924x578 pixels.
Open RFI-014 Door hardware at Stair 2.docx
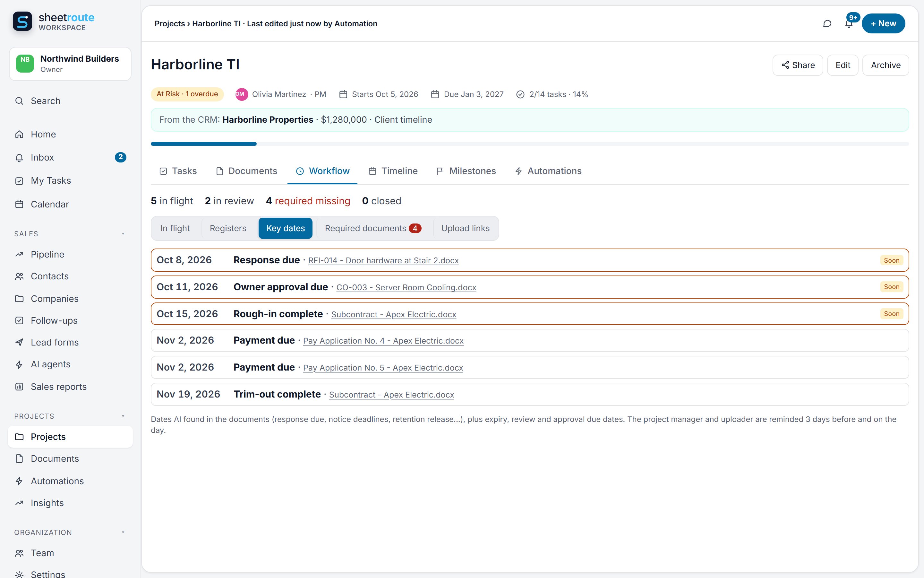tap(383, 260)
